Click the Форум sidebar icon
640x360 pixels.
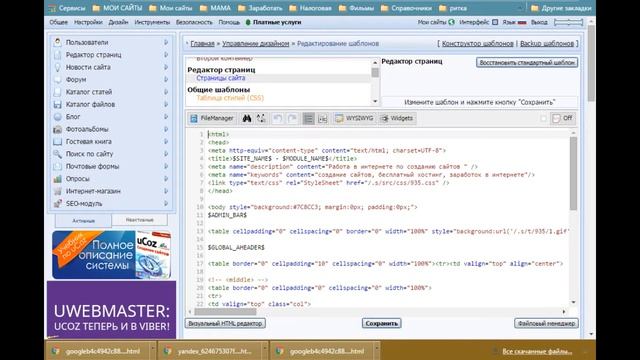[58, 79]
